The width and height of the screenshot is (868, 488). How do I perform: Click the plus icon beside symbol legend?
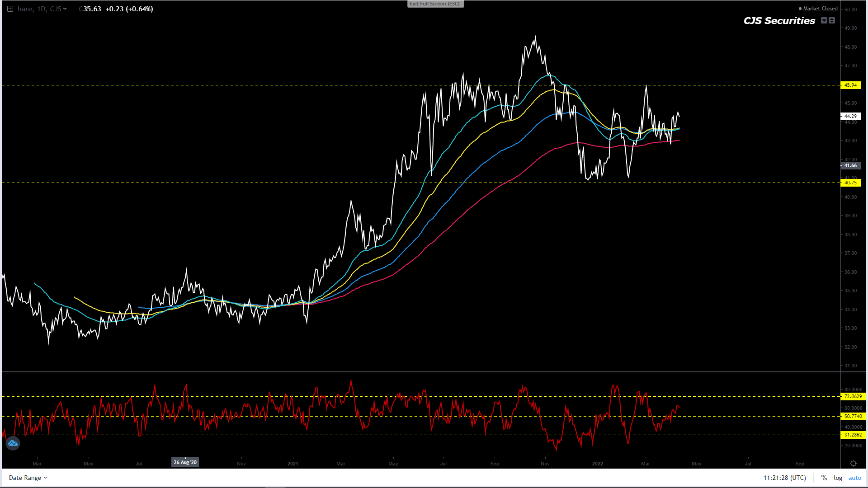click(10, 9)
